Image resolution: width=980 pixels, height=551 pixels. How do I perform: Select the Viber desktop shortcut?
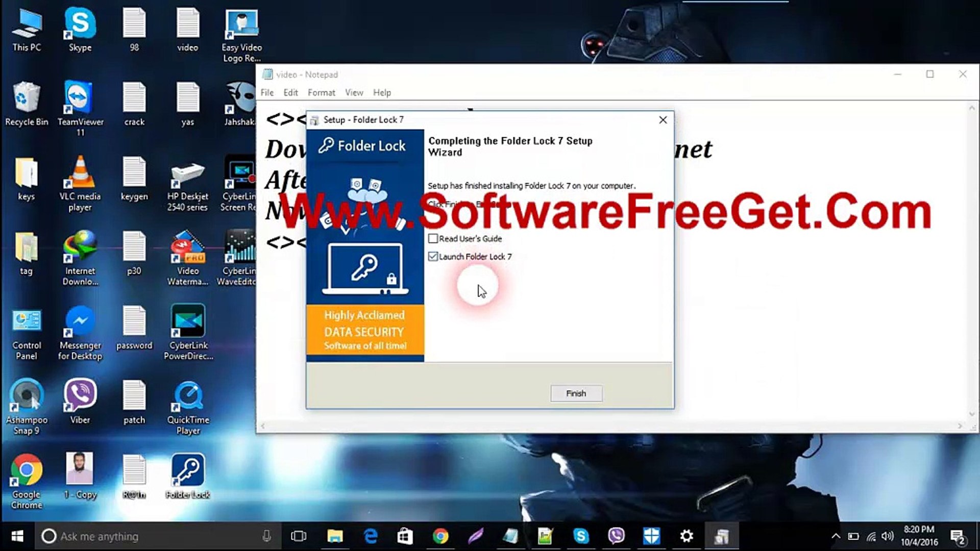(x=80, y=402)
